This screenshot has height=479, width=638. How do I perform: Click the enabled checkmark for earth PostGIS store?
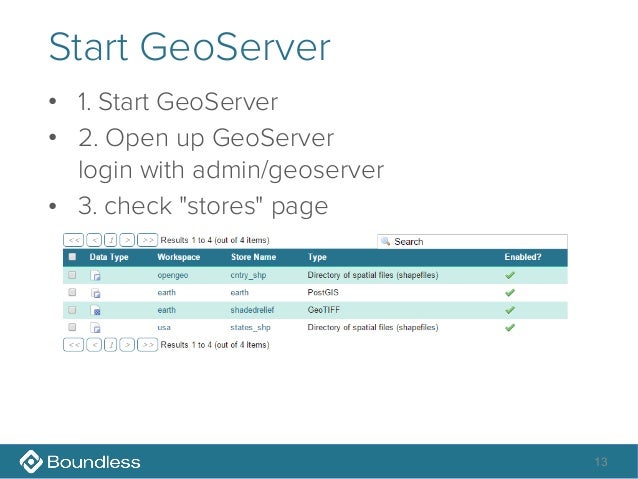[509, 293]
